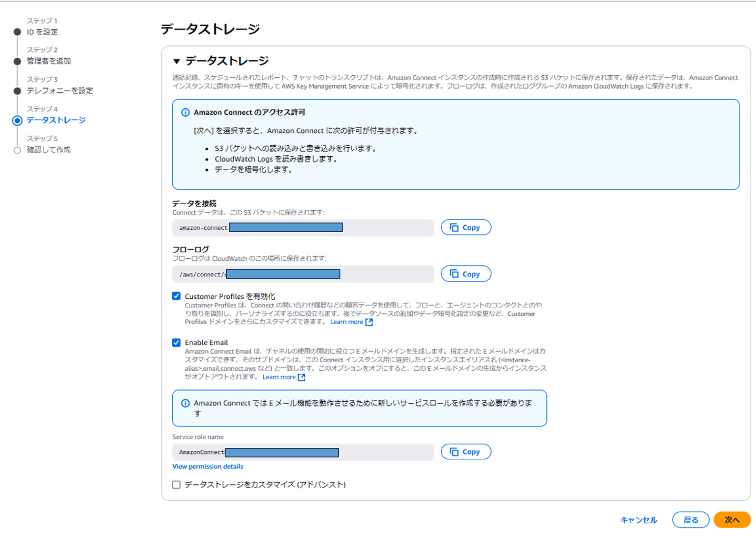
Task: Click step 4 active circle indicator
Action: tap(17, 121)
